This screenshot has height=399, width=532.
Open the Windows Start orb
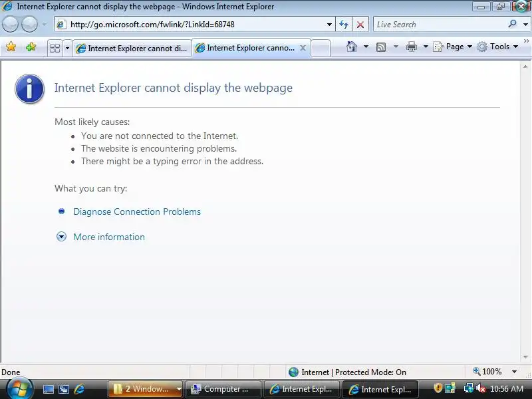tap(19, 388)
